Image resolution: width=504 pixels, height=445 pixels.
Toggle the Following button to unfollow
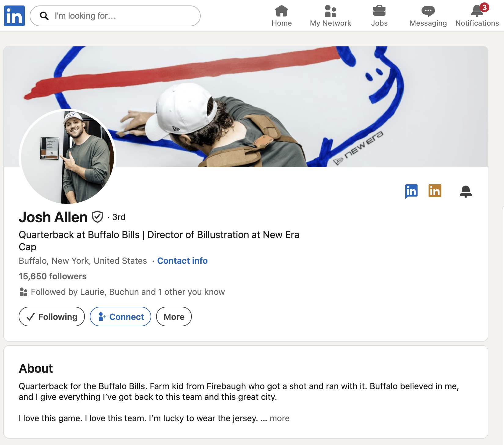click(52, 317)
